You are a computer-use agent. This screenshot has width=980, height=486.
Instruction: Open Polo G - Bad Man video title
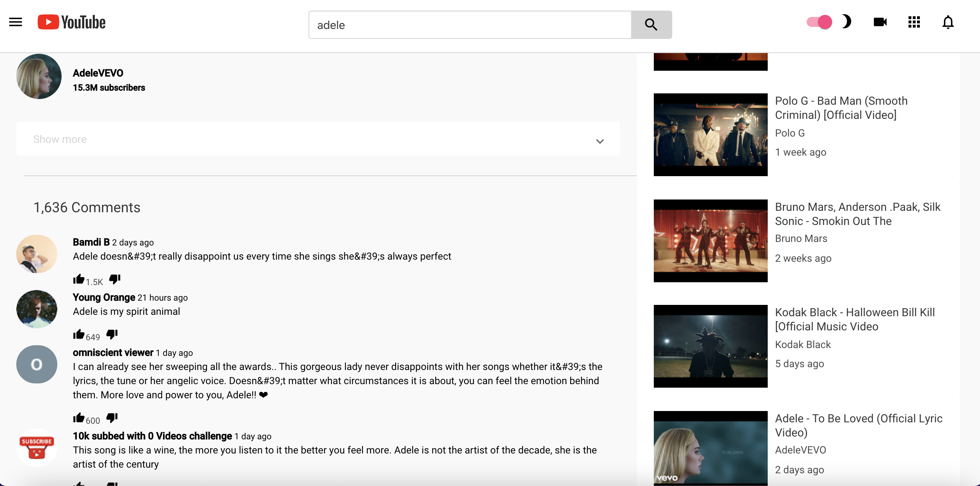pyautogui.click(x=841, y=108)
